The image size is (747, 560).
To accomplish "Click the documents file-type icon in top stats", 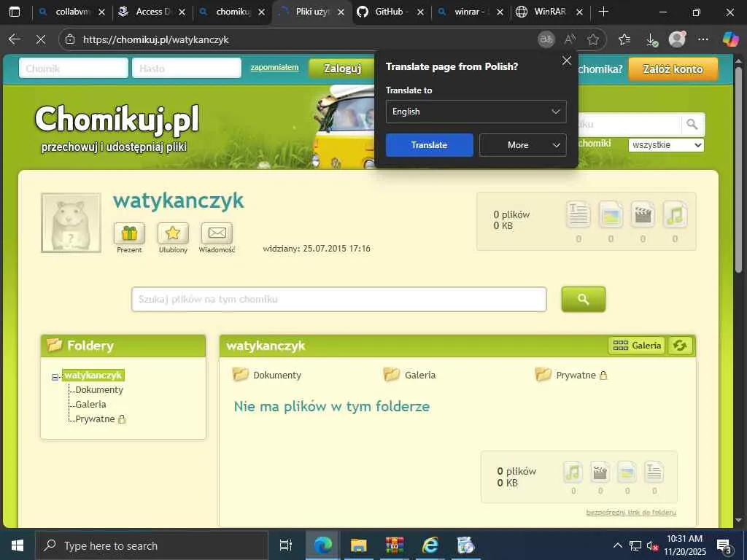I will point(578,214).
